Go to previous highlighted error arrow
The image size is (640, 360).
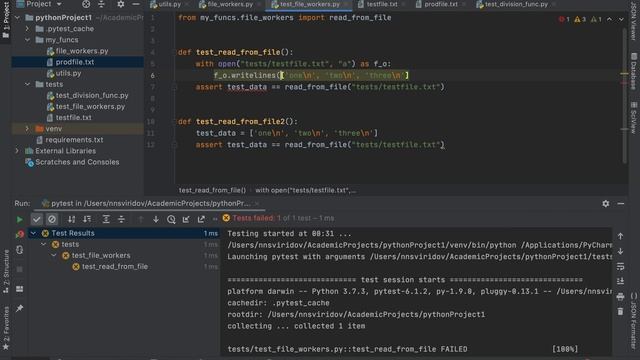[x=609, y=19]
